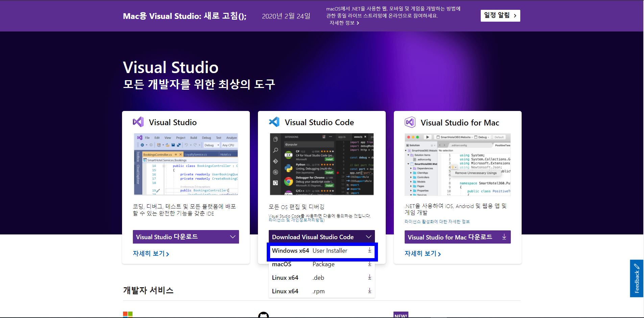This screenshot has height=318, width=644.
Task: Expand the Visual Studio 다운로드 dropdown chevron
Action: click(233, 237)
